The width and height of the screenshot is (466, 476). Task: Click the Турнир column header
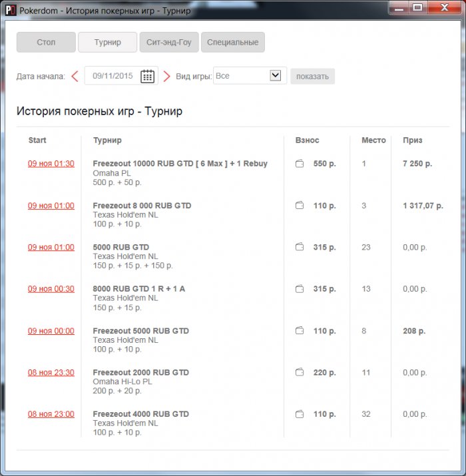(x=107, y=140)
